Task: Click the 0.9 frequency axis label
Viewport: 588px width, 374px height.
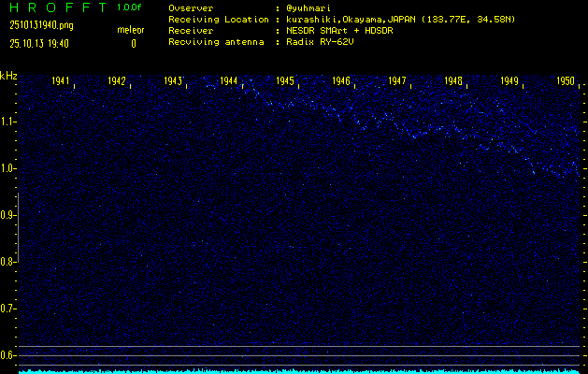Action: (x=8, y=215)
